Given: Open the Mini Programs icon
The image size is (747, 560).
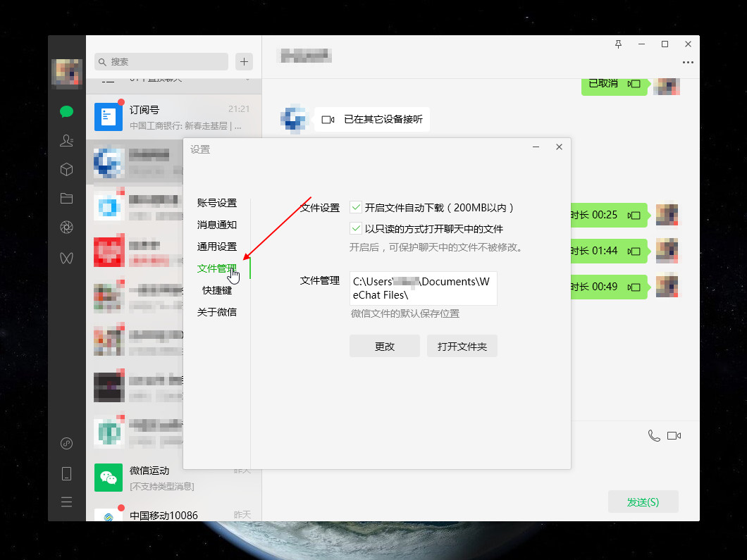Looking at the screenshot, I should (66, 443).
